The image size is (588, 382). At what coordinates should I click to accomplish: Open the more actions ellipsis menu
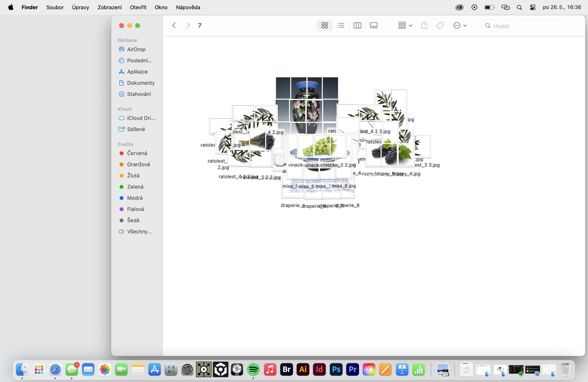click(460, 26)
